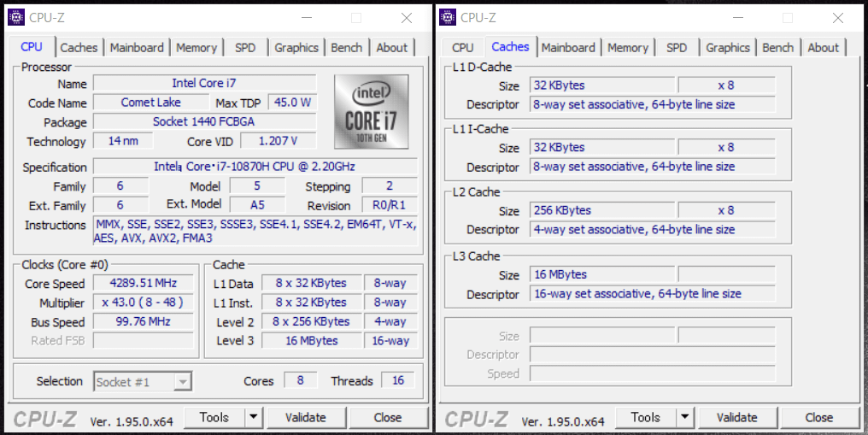The height and width of the screenshot is (435, 868).
Task: Close the right CPU-Z window via X
Action: click(838, 18)
